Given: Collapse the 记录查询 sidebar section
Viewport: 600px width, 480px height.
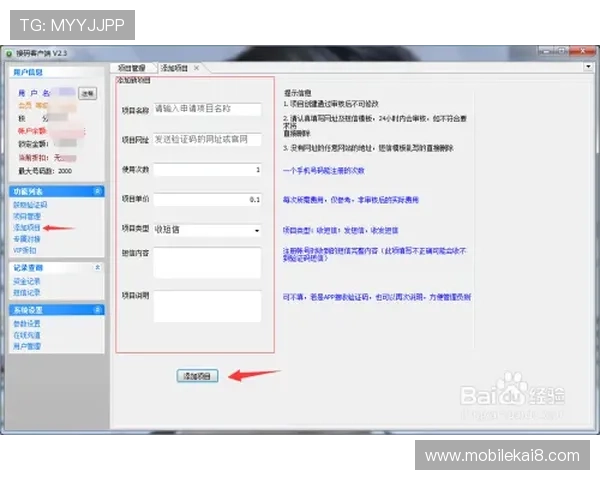Looking at the screenshot, I should 98,267.
